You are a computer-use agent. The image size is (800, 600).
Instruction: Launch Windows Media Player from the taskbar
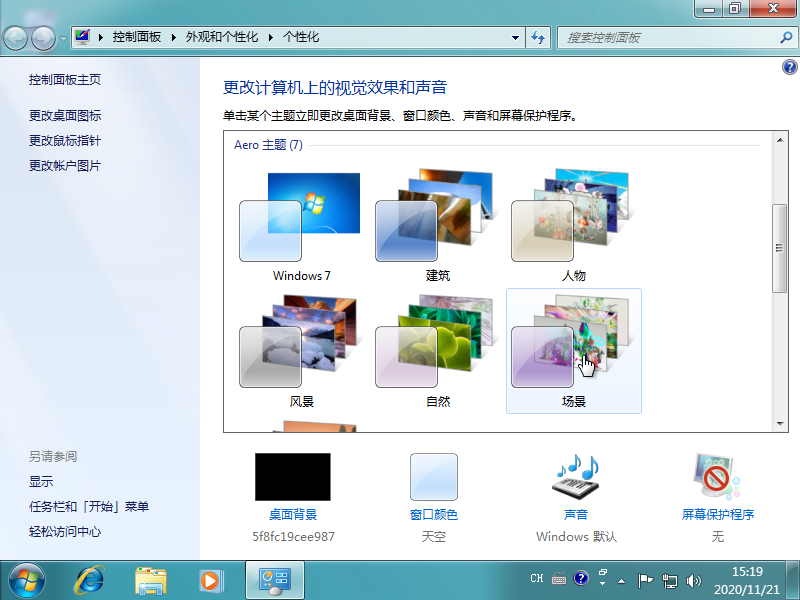211,580
